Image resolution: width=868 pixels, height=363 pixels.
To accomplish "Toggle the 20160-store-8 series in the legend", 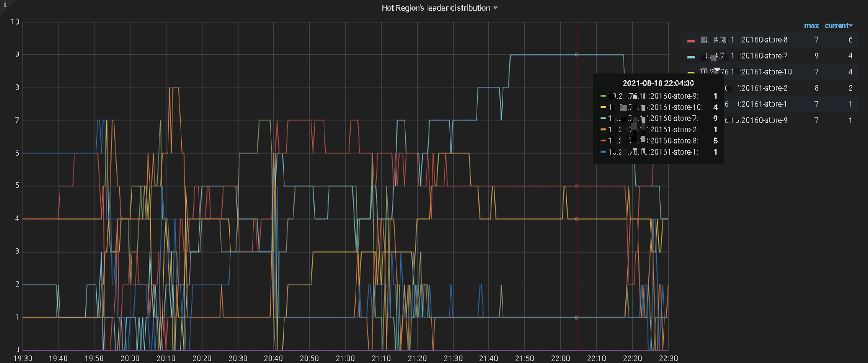I will click(763, 40).
